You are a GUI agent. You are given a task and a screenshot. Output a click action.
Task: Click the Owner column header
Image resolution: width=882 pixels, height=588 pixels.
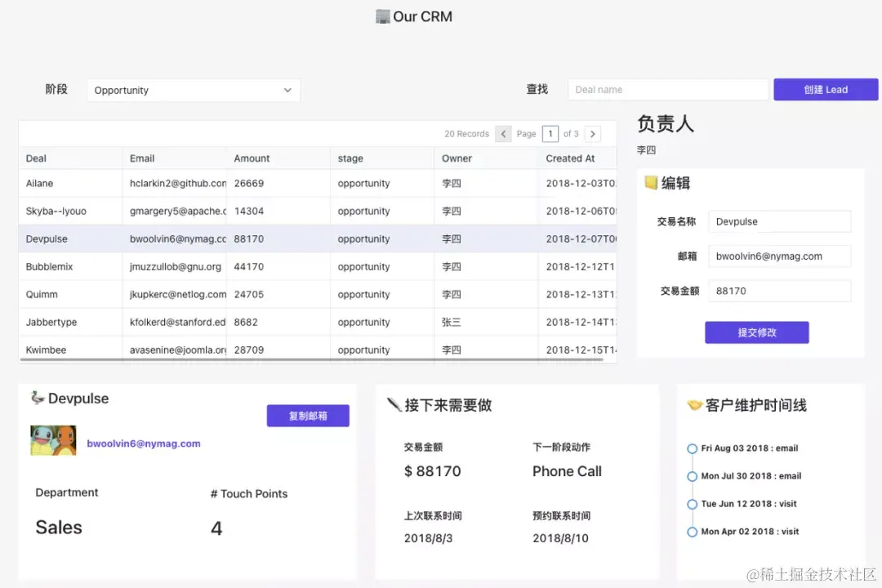457,158
